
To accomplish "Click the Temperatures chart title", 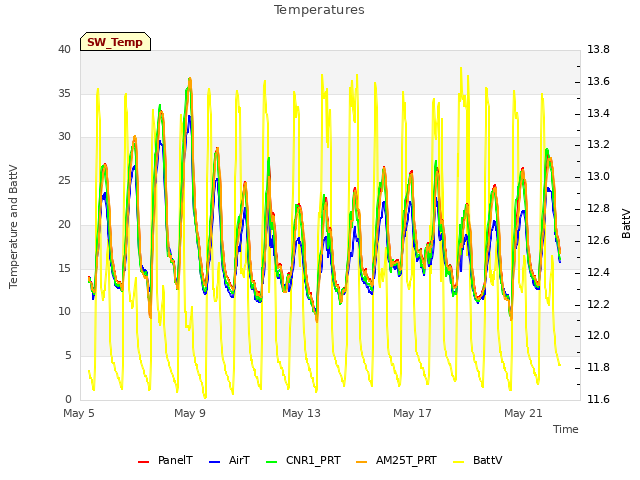I will point(319,10).
